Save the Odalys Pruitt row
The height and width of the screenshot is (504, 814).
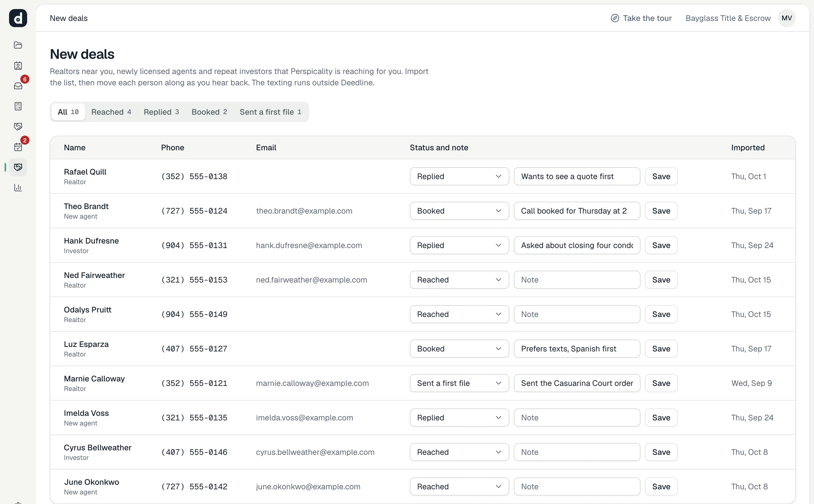tap(661, 314)
